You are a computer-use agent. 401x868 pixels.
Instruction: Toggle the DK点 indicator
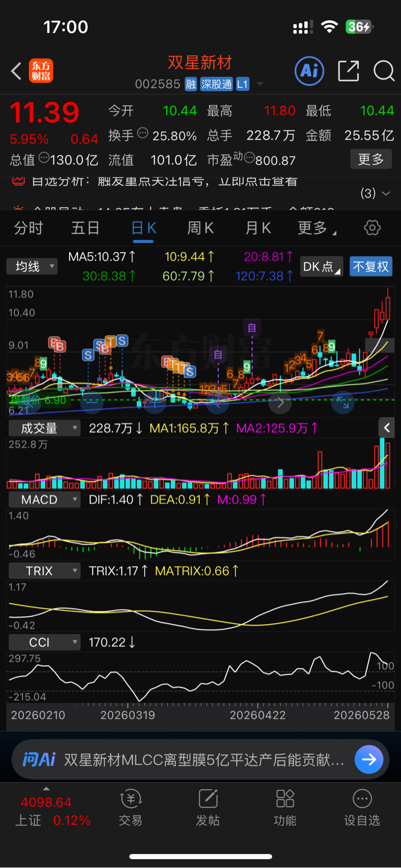point(322,267)
